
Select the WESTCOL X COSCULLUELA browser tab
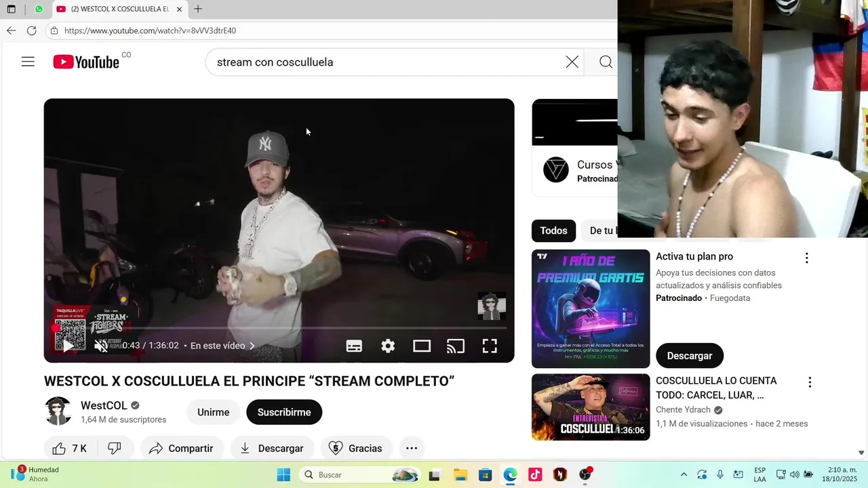(x=119, y=9)
